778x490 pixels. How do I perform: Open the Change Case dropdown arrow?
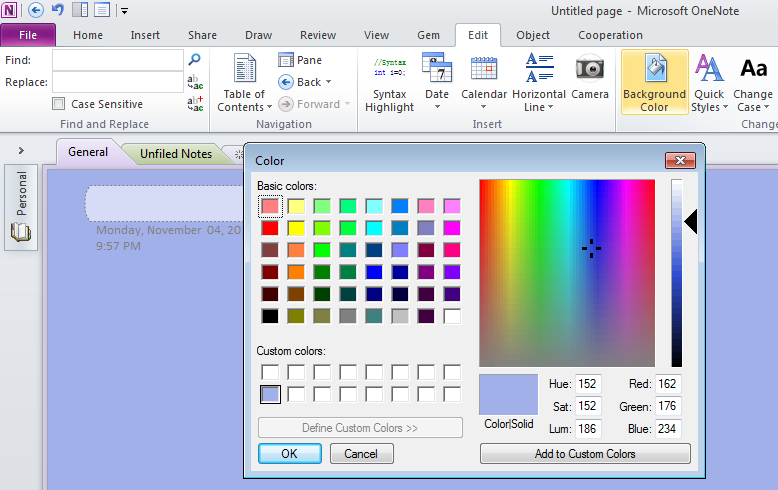pos(767,107)
